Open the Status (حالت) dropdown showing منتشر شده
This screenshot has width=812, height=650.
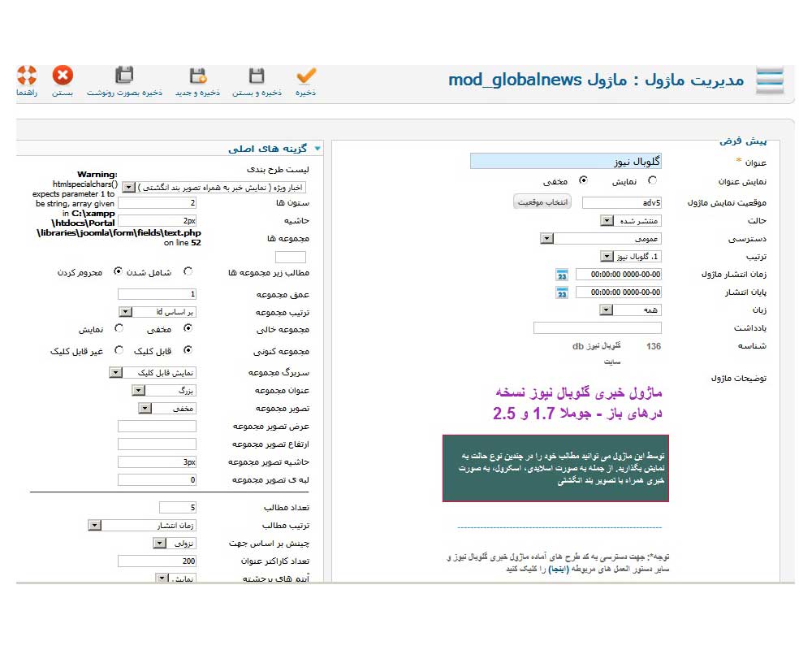pyautogui.click(x=607, y=220)
